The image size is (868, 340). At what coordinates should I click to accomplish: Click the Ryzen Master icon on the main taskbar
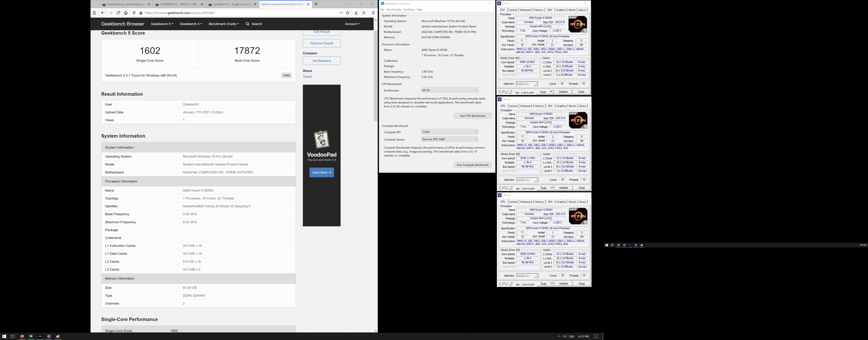tap(40, 336)
